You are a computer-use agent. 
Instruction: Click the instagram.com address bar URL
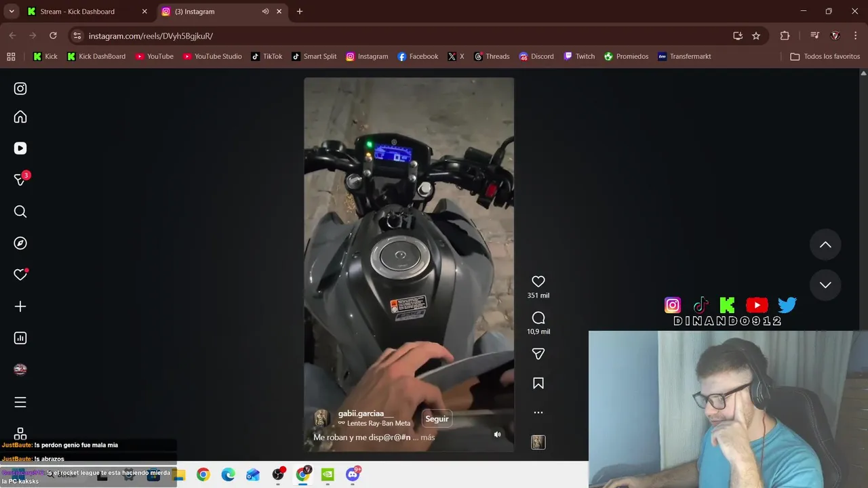151,36
